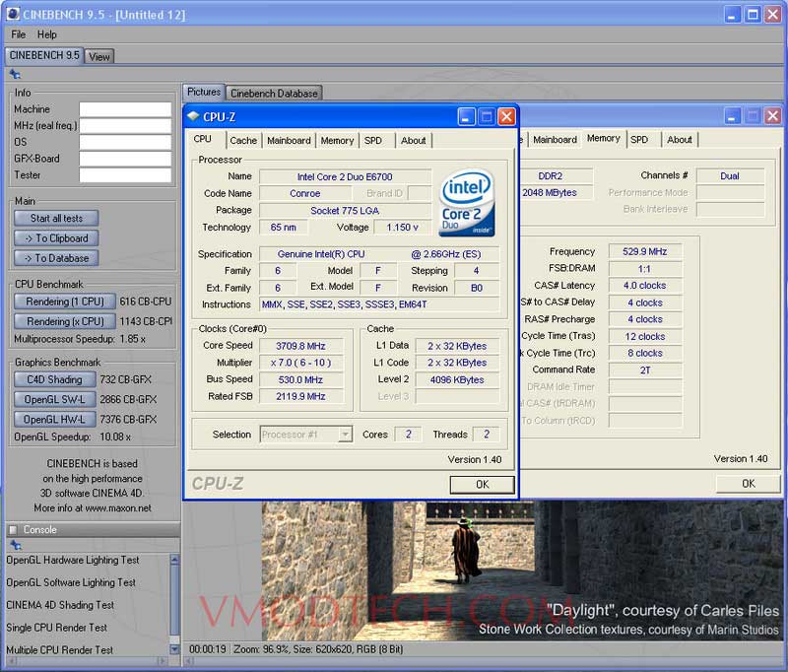Click the CINEBENCH app icon in title bar
This screenshot has height=672, width=788.
(13, 14)
